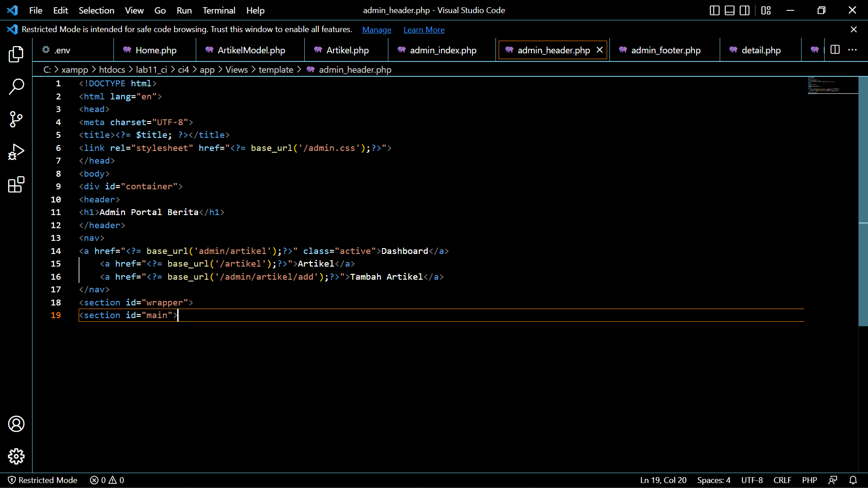Viewport: 868px width, 488px height.
Task: Click the Learn More link
Action: click(x=424, y=29)
